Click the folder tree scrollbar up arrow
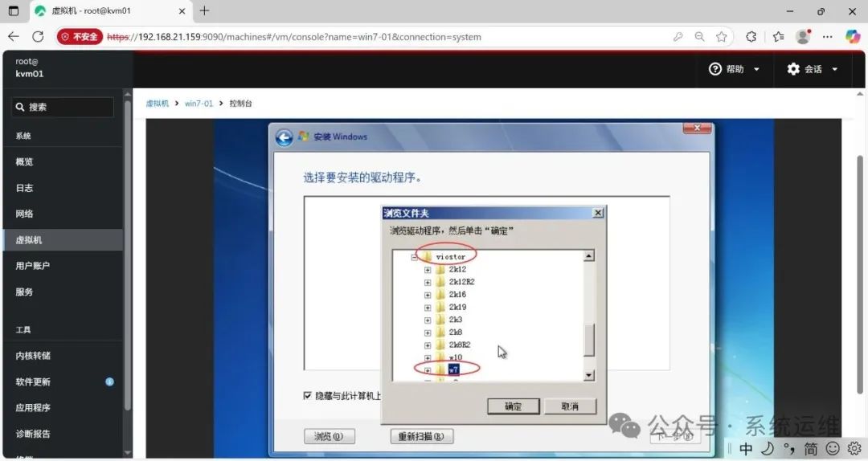Viewport: 868px width, 461px height. (589, 255)
